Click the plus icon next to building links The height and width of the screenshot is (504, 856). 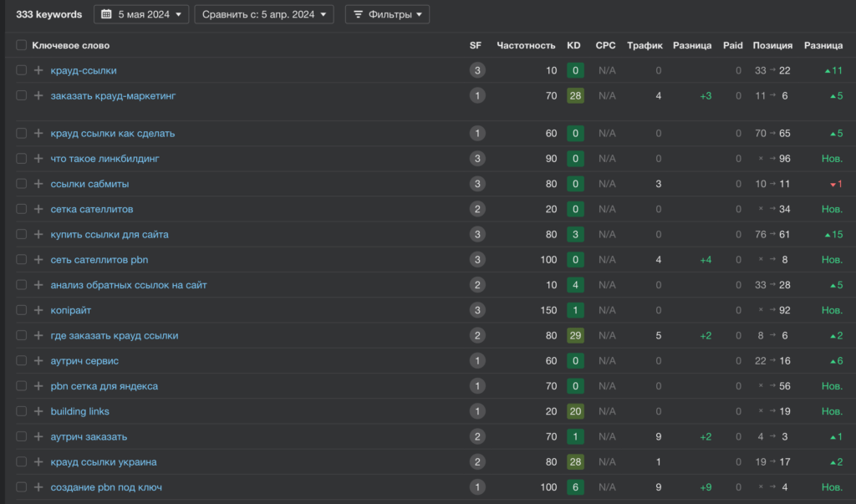[38, 411]
